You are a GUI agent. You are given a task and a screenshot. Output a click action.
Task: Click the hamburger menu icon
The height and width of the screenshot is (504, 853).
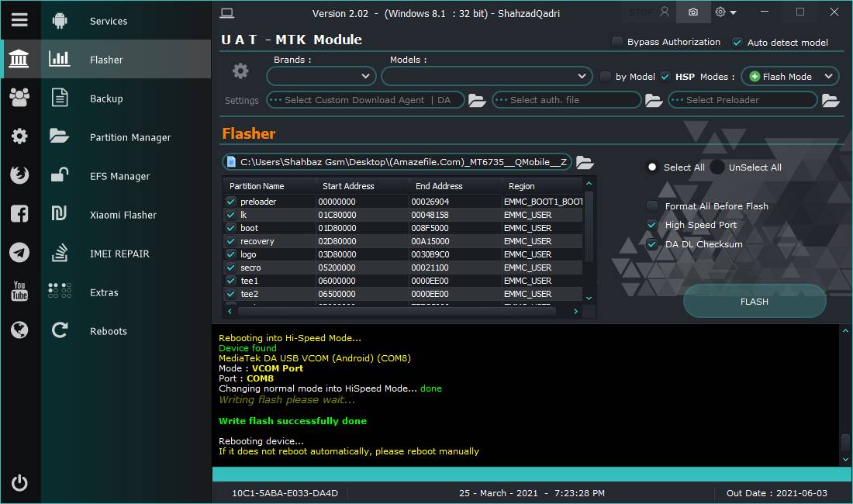pos(19,20)
